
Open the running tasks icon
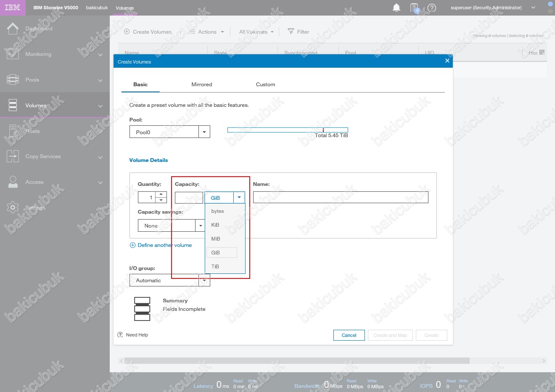415,8
